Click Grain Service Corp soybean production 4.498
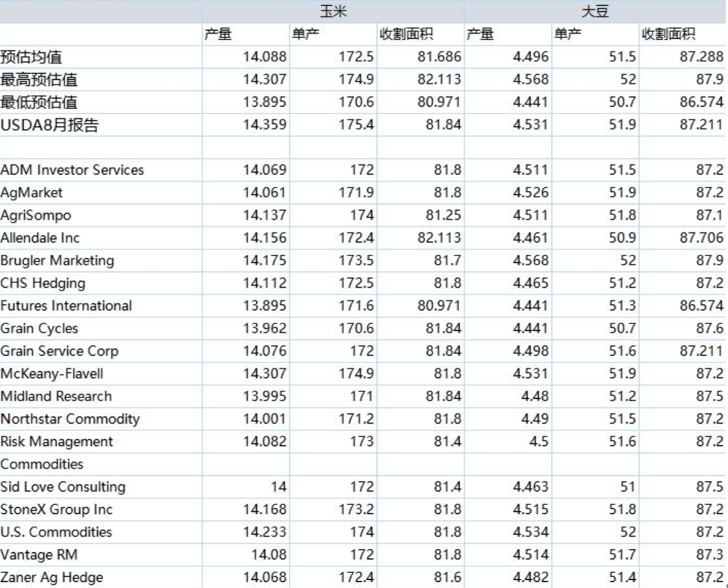 click(531, 351)
